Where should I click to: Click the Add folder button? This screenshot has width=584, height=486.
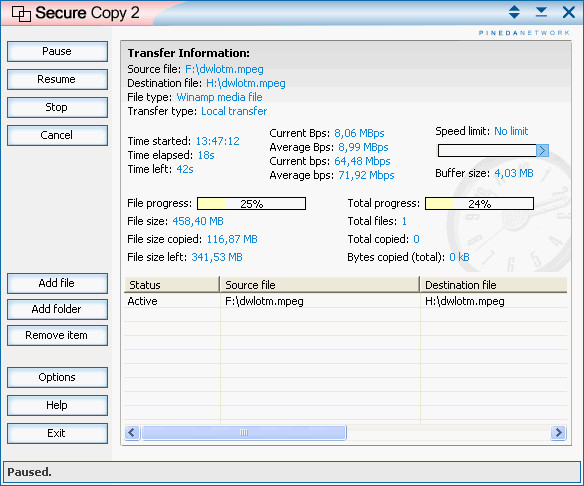click(57, 309)
